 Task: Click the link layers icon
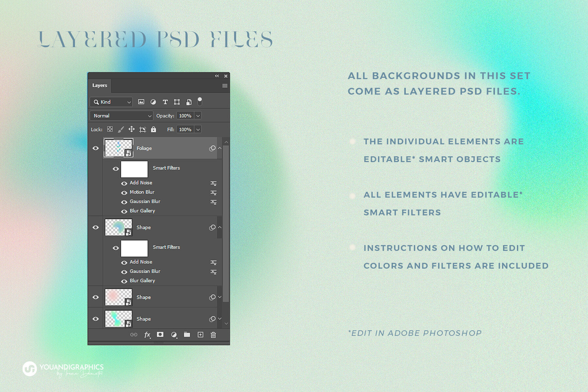133,335
